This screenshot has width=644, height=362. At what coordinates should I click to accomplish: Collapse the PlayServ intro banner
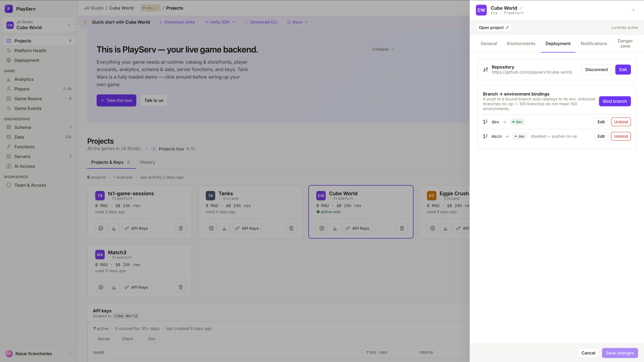(383, 49)
